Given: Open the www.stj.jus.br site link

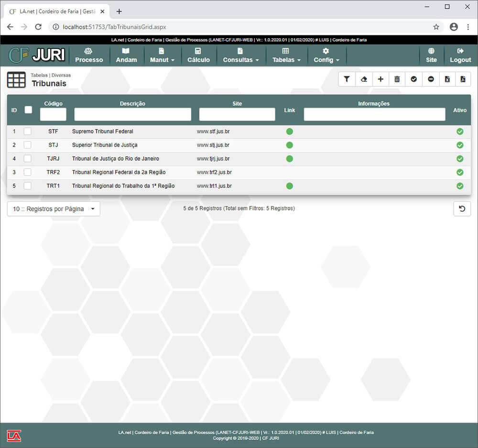Looking at the screenshot, I should (x=213, y=145).
